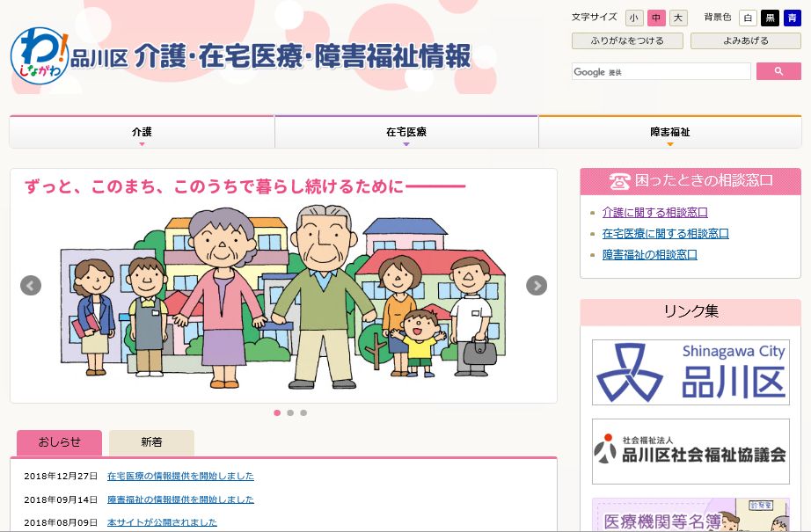Viewport: 811px width, 532px height.
Task: Advance carousel with right arrow icon
Action: pyautogui.click(x=537, y=286)
